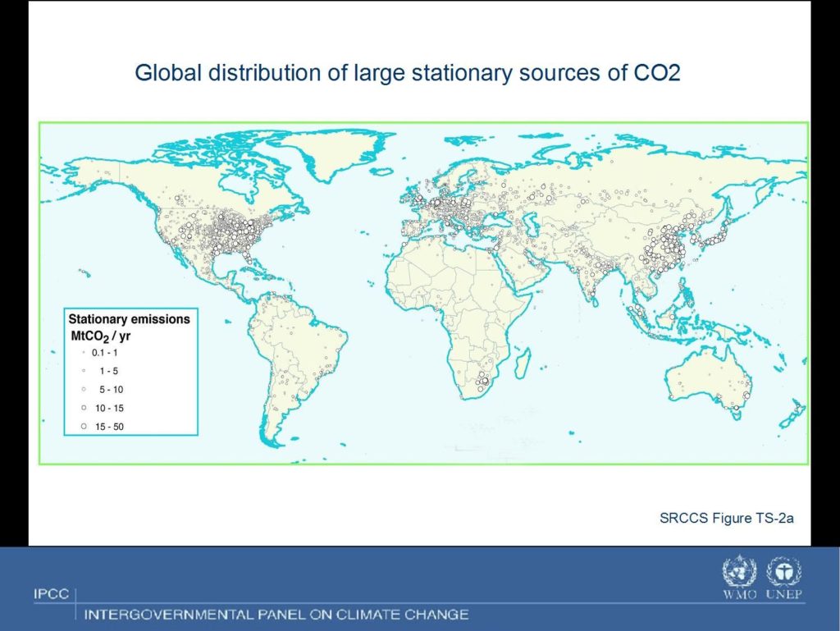This screenshot has height=631, width=840.
Task: Click the 'Stationary emissions' legend heading
Action: click(x=129, y=319)
